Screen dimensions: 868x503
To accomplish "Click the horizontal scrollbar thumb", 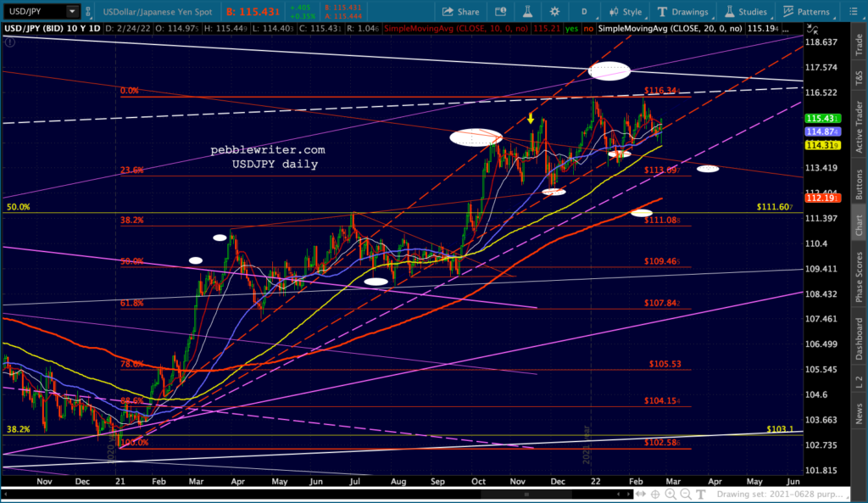I will click(526, 494).
